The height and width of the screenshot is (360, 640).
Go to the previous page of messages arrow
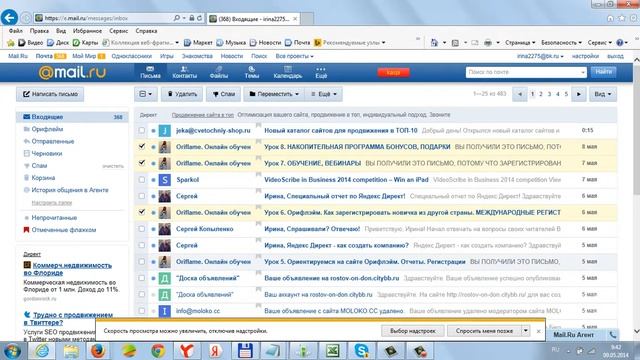tap(520, 94)
